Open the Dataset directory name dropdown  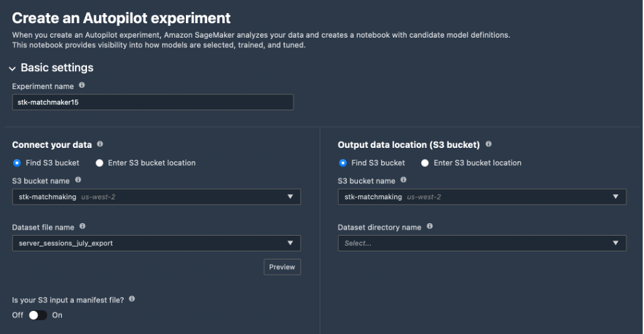(x=616, y=244)
